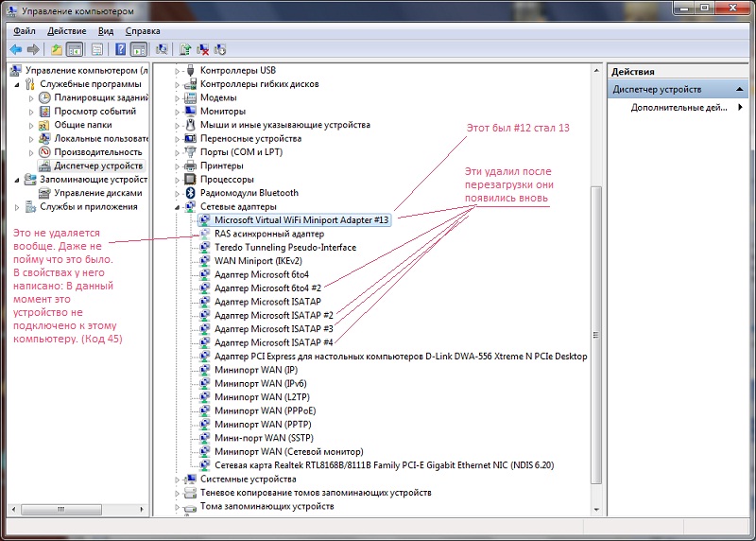
Task: Click the Update driver software toolbar icon
Action: (x=185, y=49)
